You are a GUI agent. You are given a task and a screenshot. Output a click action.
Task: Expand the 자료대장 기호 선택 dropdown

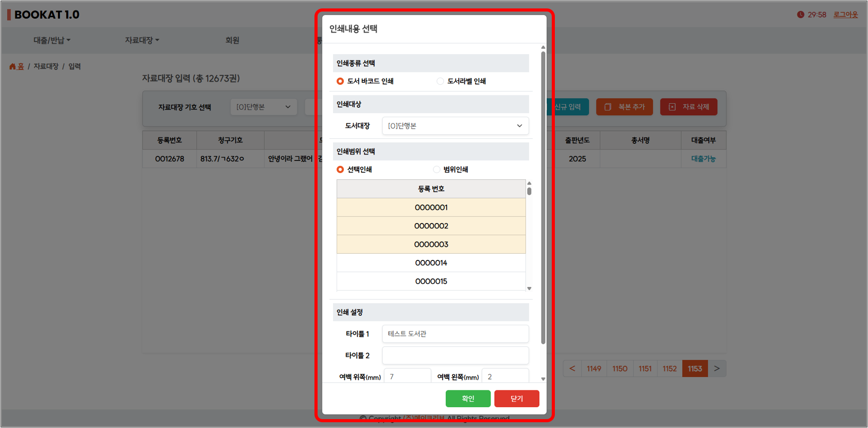[x=263, y=107]
